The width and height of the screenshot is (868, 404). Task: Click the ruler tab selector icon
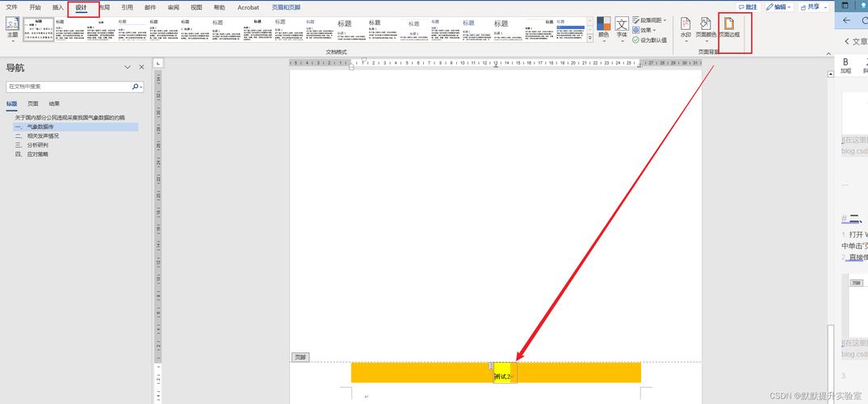click(x=158, y=63)
